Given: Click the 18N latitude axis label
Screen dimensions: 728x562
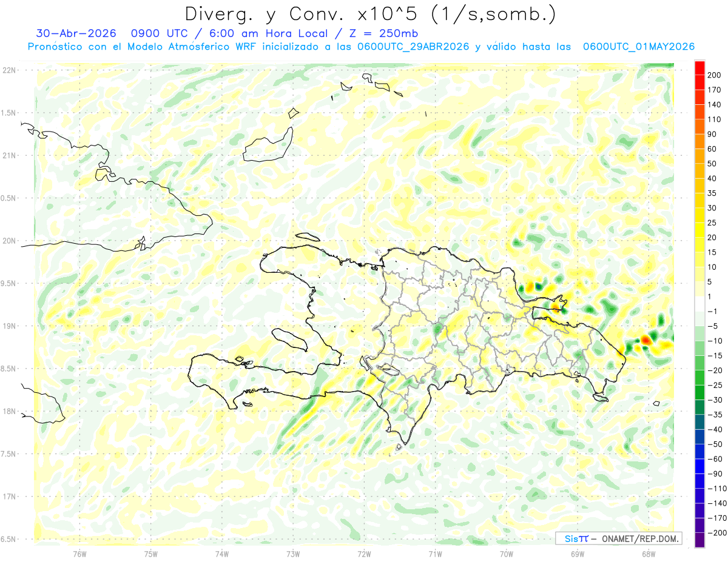Looking at the screenshot, I should (x=9, y=411).
